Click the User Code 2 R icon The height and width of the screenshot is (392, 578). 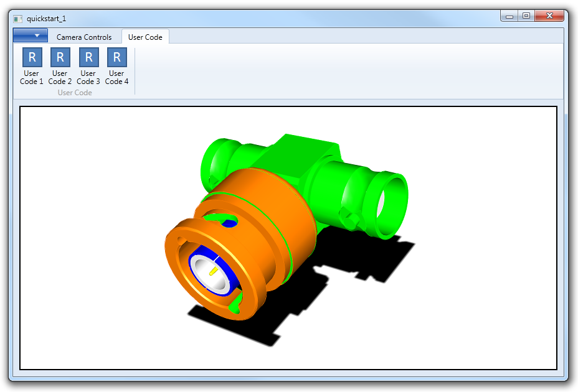pos(60,58)
